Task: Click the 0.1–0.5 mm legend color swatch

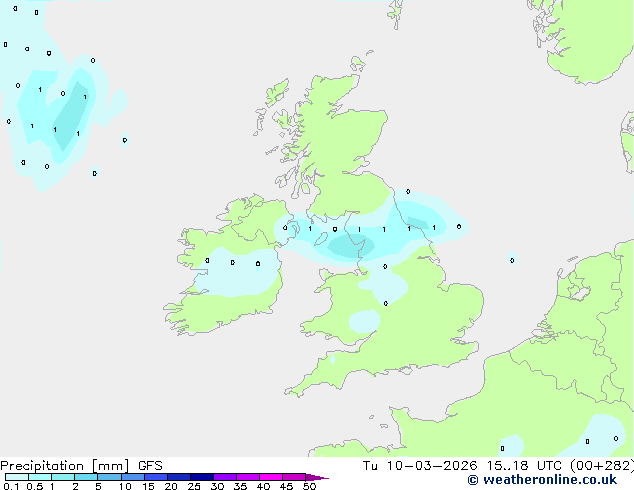Action: click(x=17, y=477)
